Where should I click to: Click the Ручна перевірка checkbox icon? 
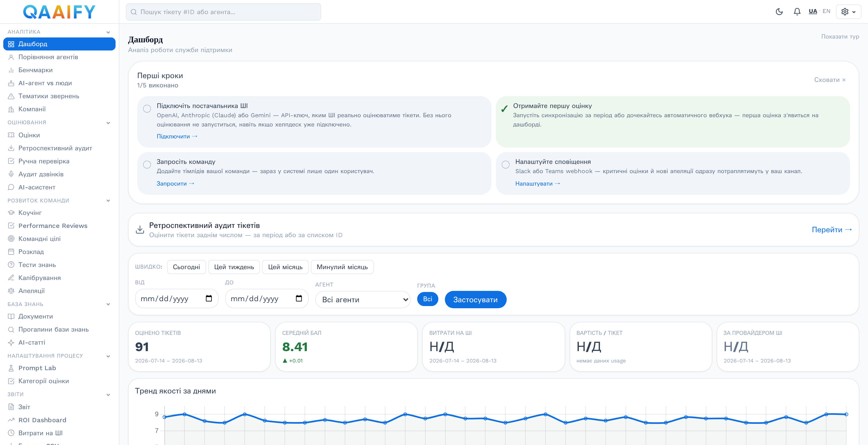[11, 161]
